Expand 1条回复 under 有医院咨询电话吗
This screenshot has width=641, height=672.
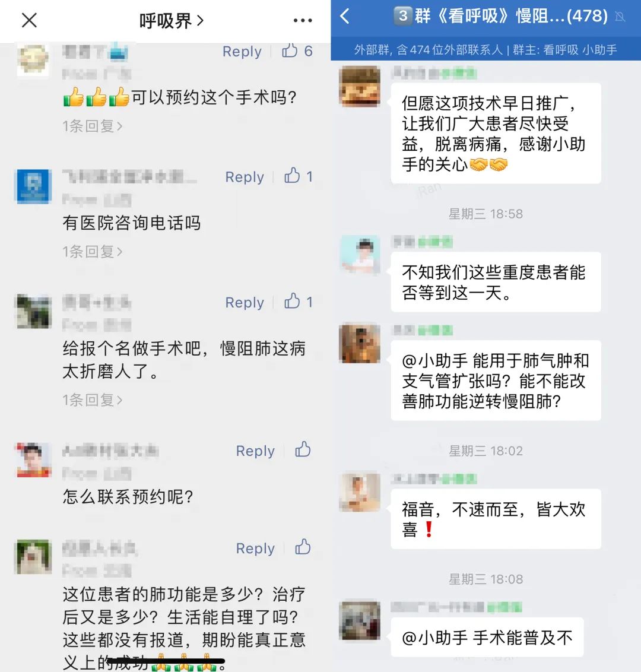tap(93, 252)
